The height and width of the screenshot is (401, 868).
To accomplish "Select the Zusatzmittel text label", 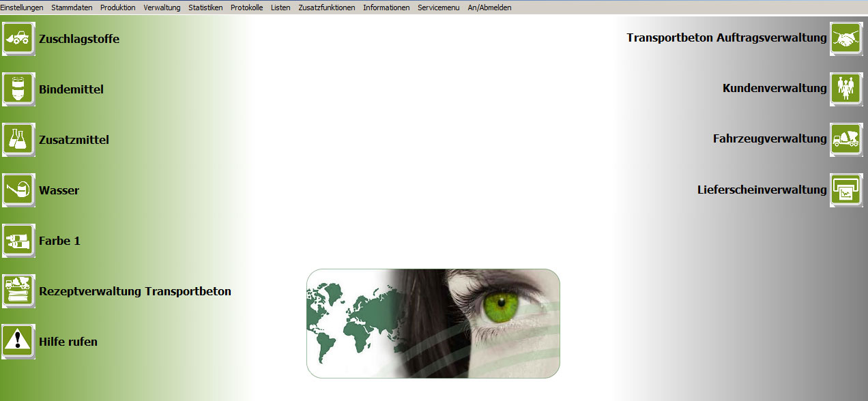I will [x=74, y=140].
